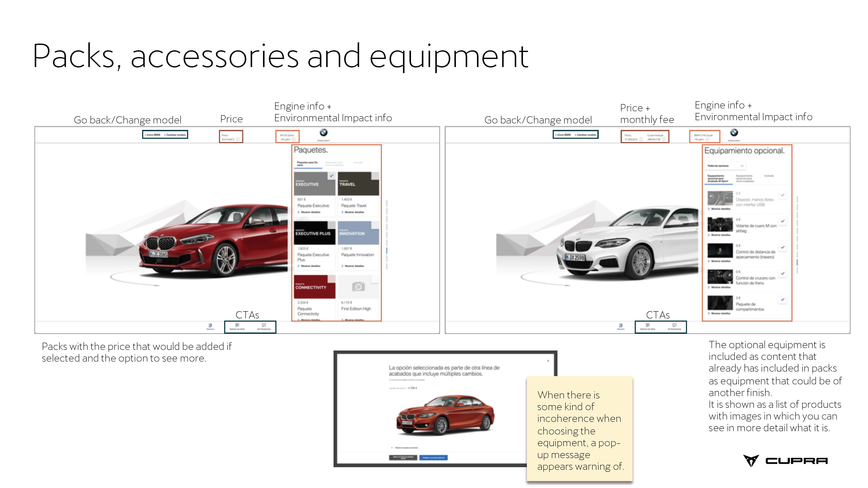The image size is (868, 488).
Task: Expand Mostrar detalles under Paquete Travel
Action: coord(352,212)
